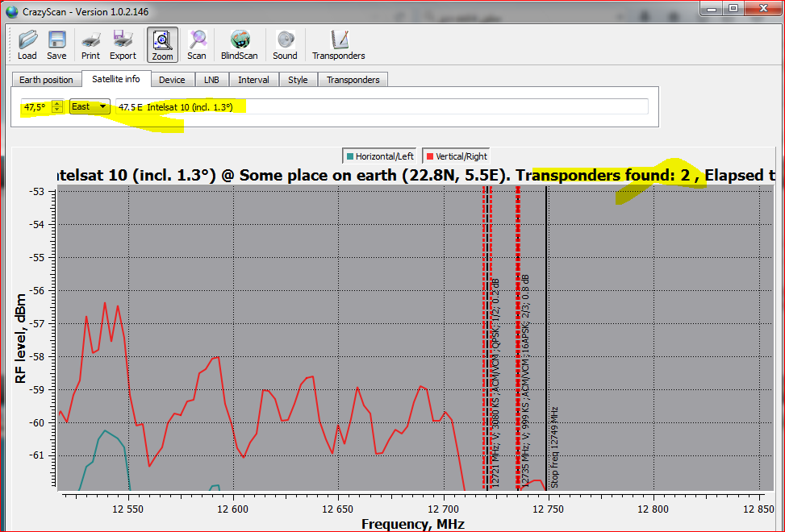Click the satellite name text field
This screenshot has height=532, width=785.
click(x=381, y=106)
